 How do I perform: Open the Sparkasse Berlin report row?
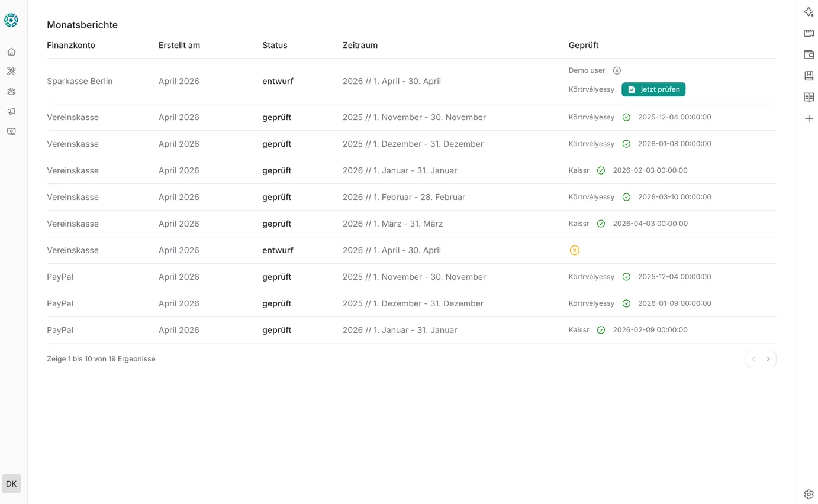(79, 81)
